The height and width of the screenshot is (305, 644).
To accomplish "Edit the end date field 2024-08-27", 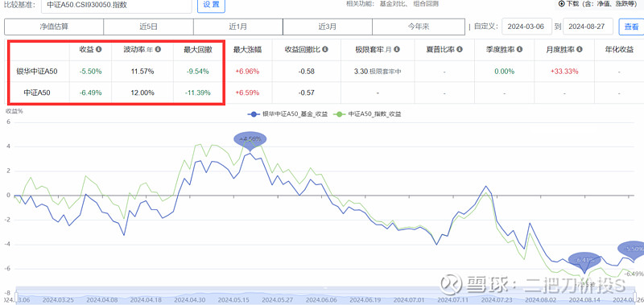I will pyautogui.click(x=588, y=27).
